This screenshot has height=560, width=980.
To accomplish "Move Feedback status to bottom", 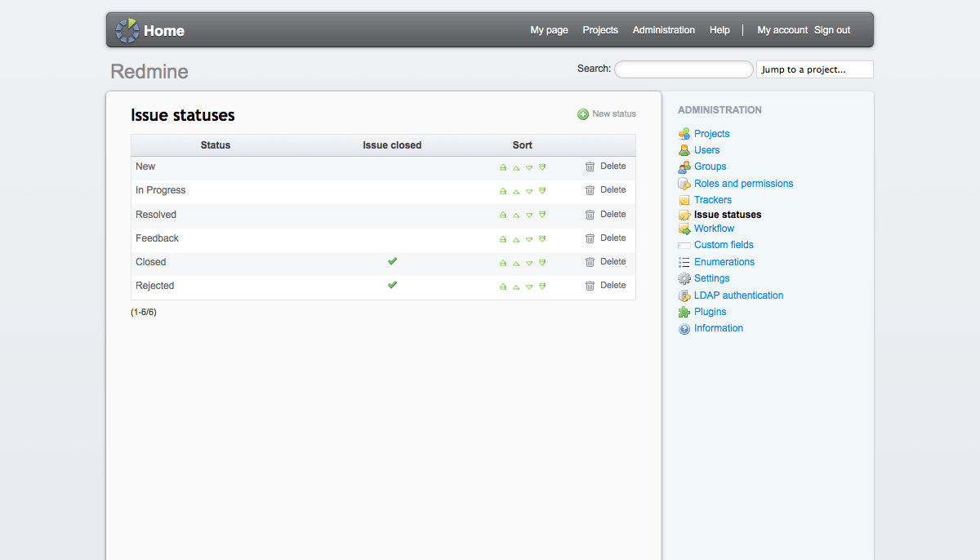I will 542,239.
